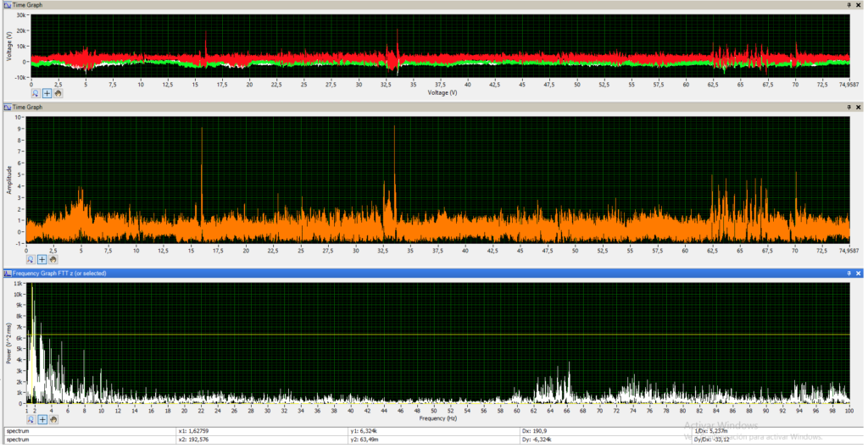The width and height of the screenshot is (868, 448).
Task: Choose the pan hand tool under Voltage graph
Action: point(58,93)
